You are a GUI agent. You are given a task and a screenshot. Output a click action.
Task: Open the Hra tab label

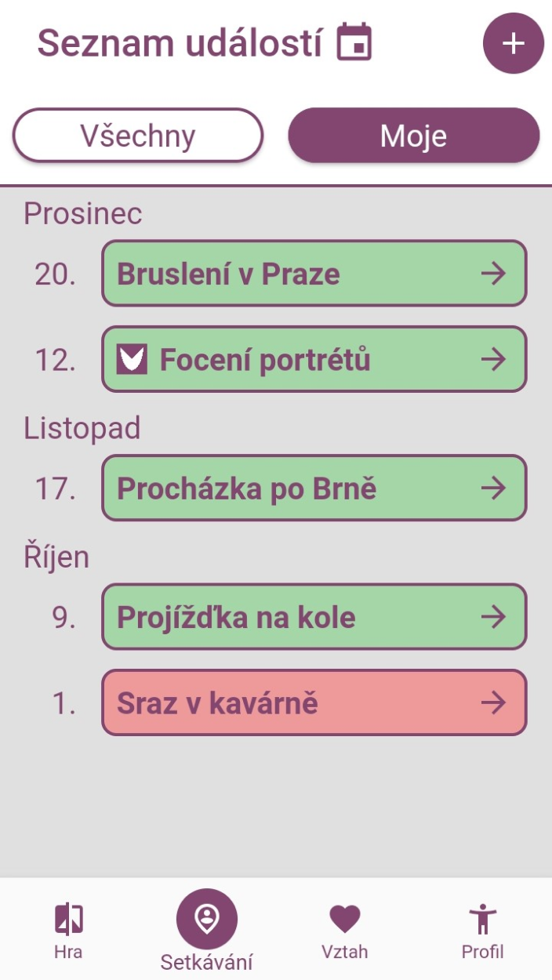click(x=69, y=953)
